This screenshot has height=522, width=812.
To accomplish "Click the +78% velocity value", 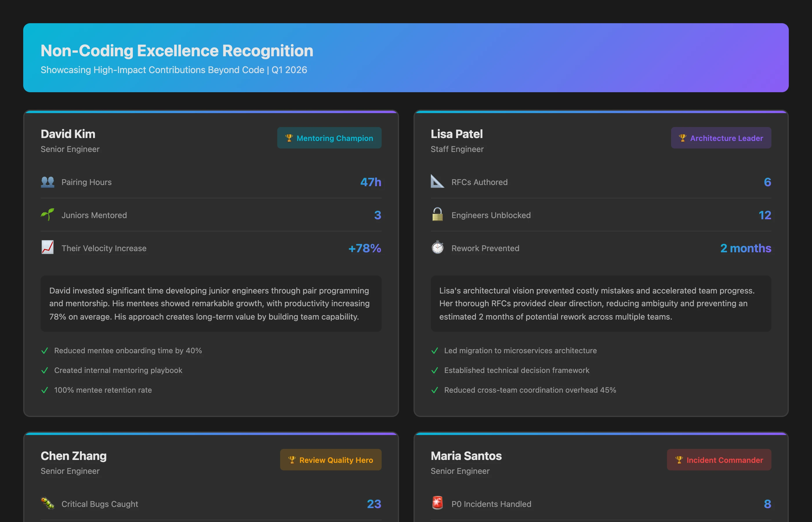I will (365, 248).
